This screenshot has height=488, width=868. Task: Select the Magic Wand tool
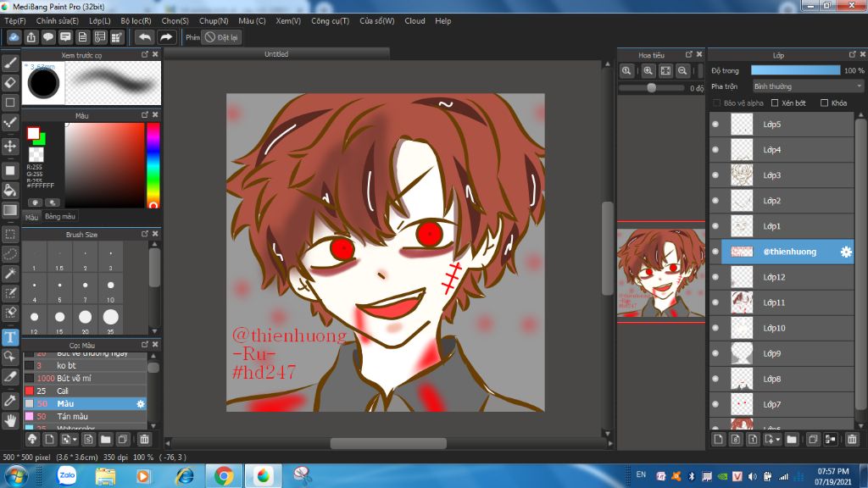tap(10, 274)
